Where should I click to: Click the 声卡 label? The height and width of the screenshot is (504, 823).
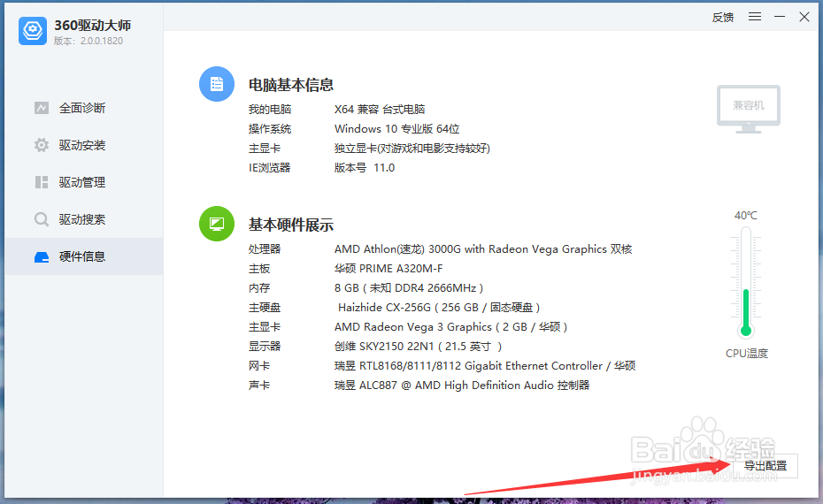(259, 386)
